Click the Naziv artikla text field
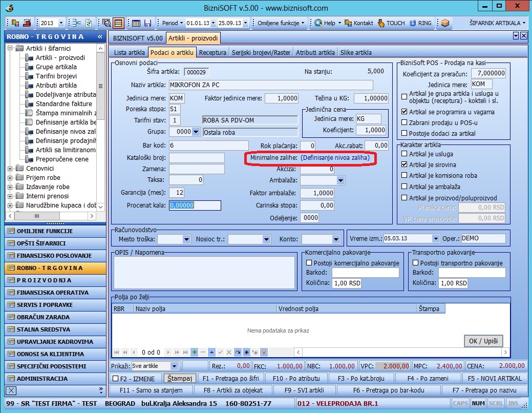Viewport: 532px width, 413px height. click(270, 85)
